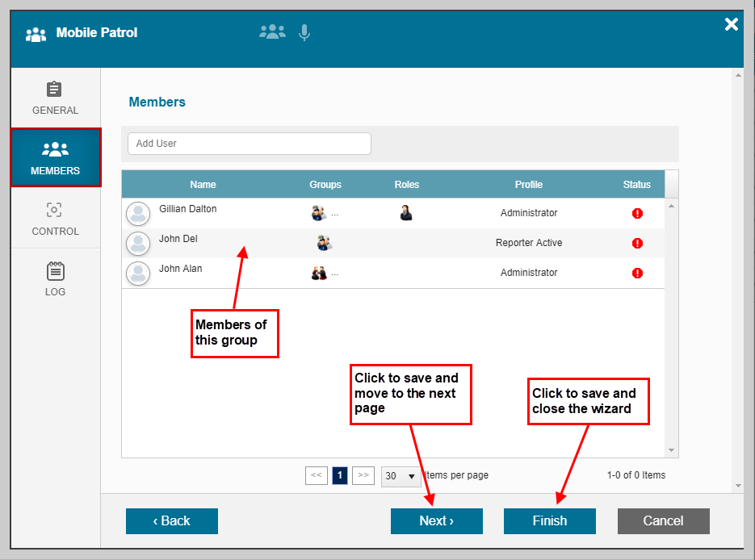Select the Gillian Dalton name text
Viewport: 755px width, 560px height.
[x=188, y=209]
